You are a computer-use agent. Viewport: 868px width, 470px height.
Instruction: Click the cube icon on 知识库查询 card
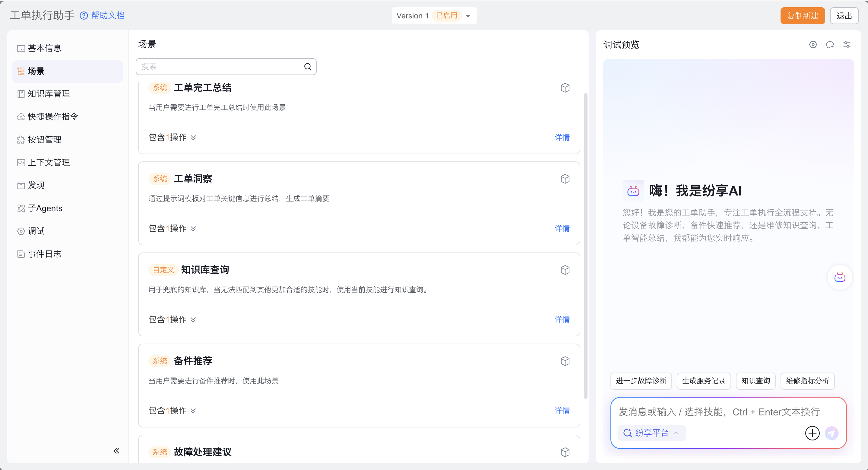565,270
